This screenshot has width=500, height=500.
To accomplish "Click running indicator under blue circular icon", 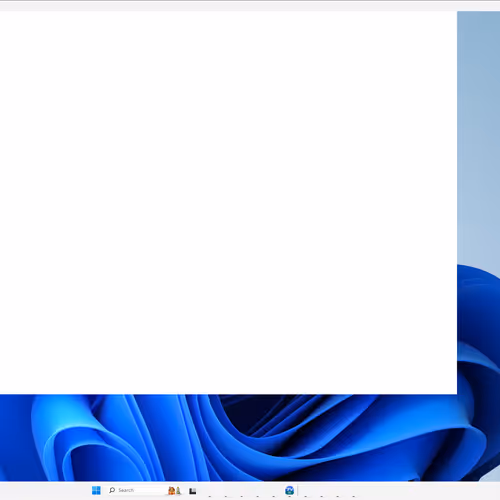I will [290, 496].
